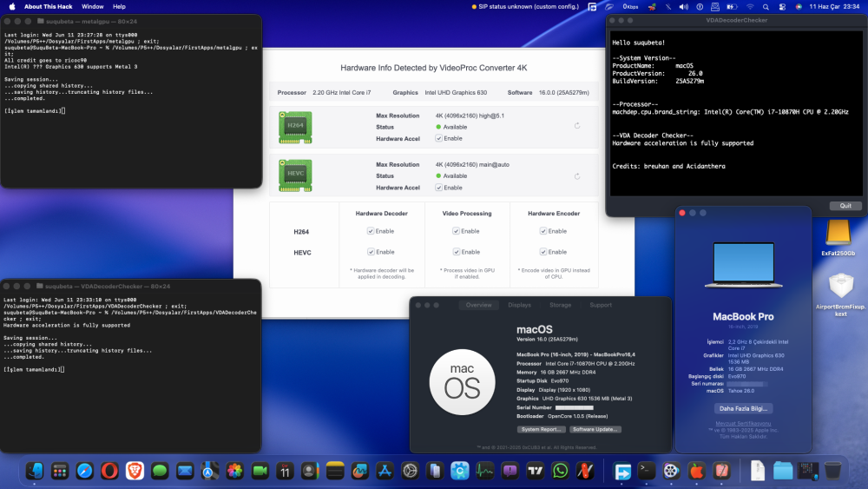This screenshot has height=489, width=868.
Task: Open Mevzuat Sertifikasyonu link
Action: click(743, 424)
